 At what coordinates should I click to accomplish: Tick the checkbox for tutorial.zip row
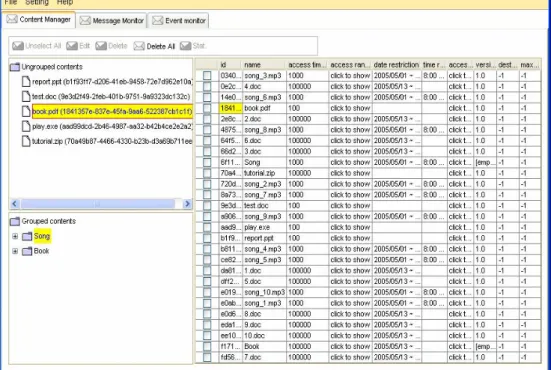point(207,173)
